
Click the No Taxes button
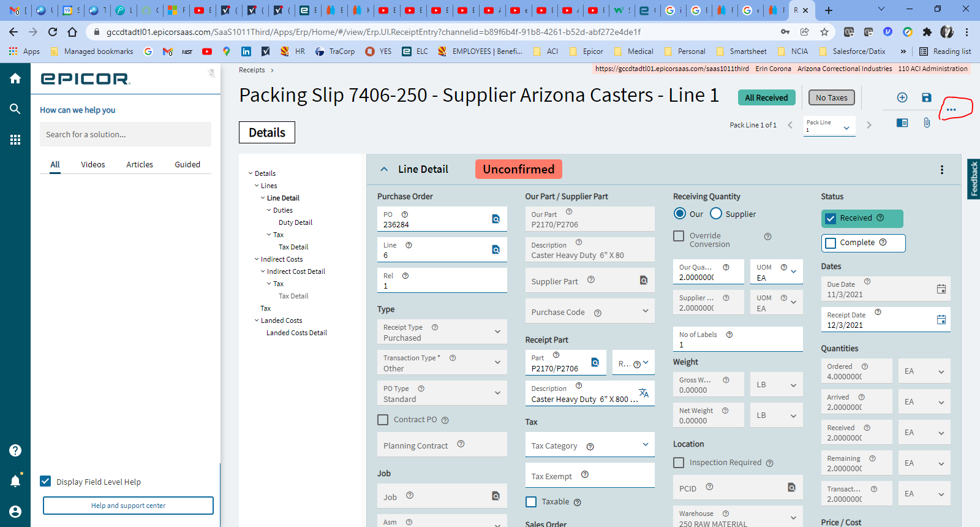coord(831,97)
